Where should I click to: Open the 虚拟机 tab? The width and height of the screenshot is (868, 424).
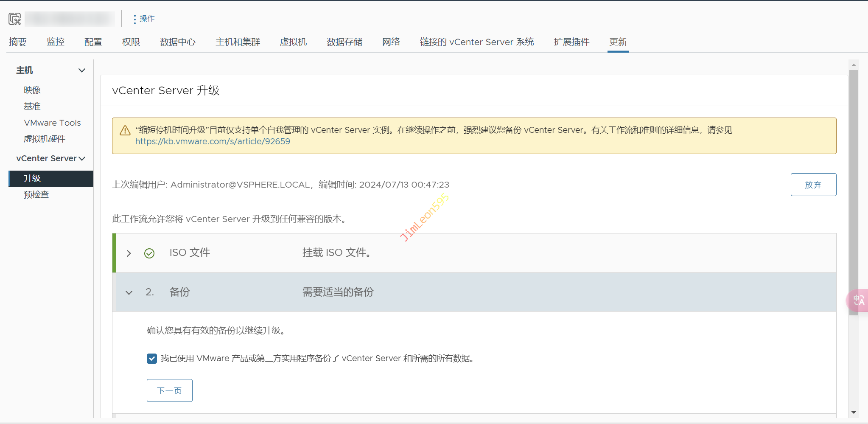coord(293,42)
